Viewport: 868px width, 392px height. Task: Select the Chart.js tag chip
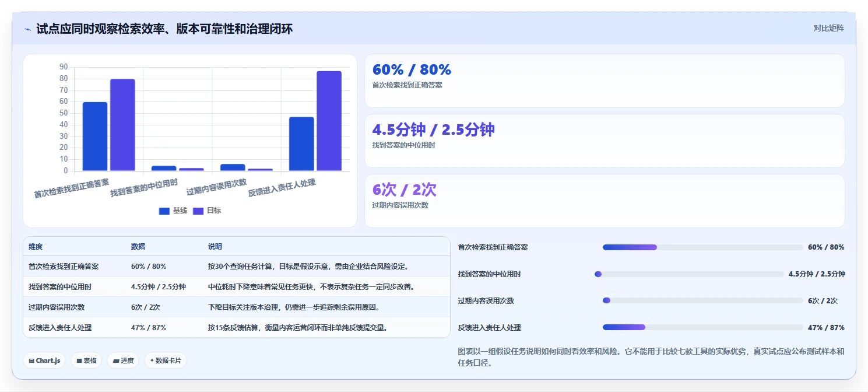click(45, 360)
